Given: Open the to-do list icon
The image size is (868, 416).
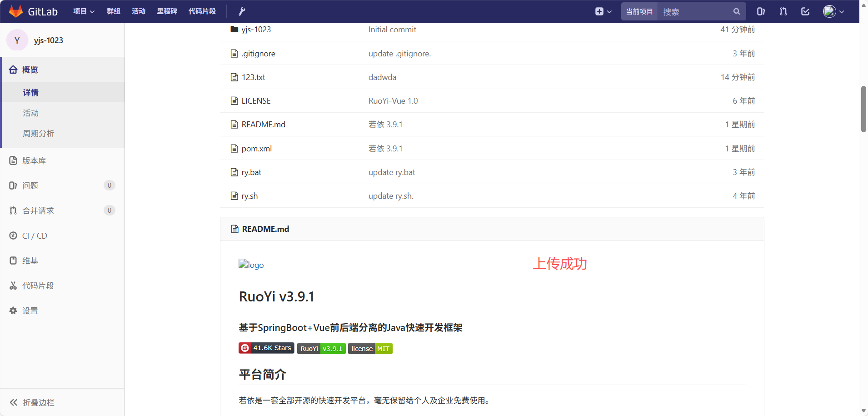Looking at the screenshot, I should coord(805,11).
